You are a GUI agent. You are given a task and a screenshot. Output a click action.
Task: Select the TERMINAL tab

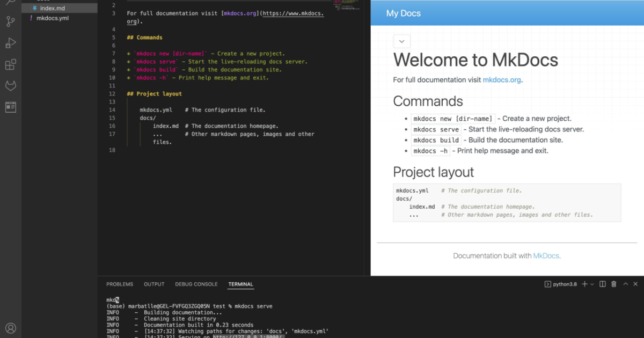(240, 284)
